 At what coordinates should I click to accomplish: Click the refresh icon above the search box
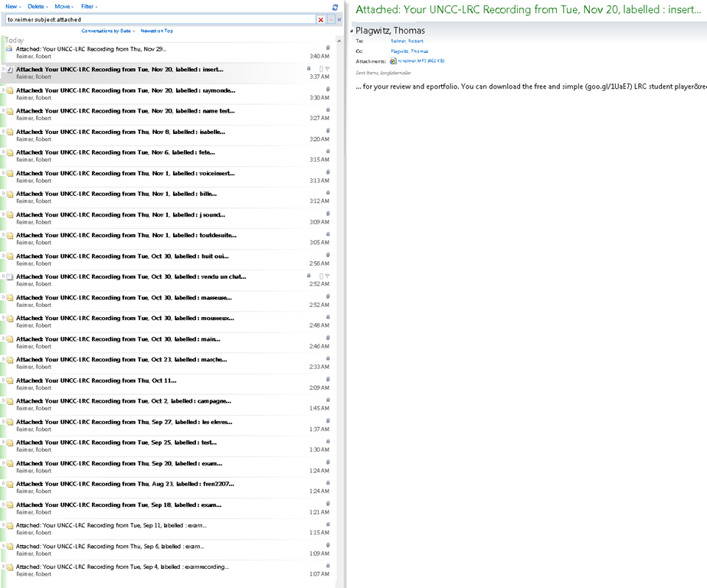tap(335, 7)
